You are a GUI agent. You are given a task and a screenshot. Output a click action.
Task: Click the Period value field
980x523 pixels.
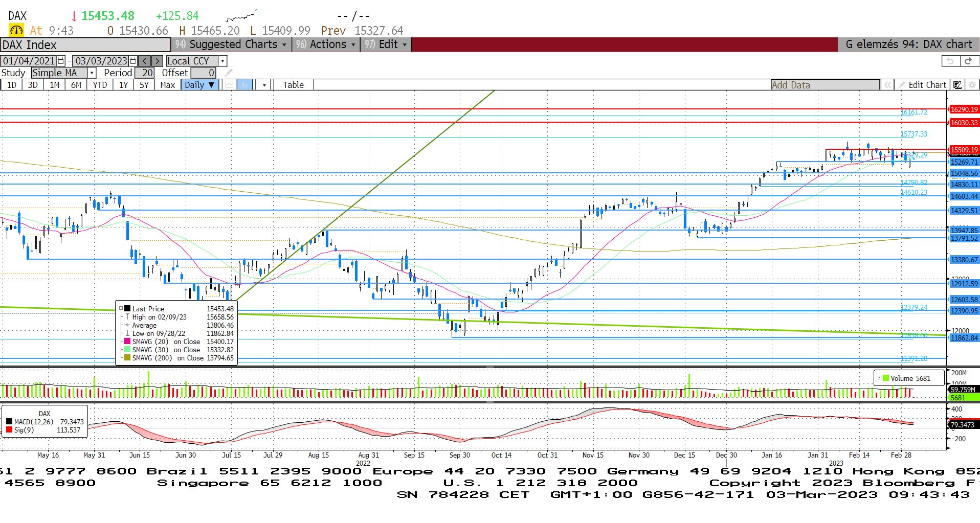tap(145, 73)
